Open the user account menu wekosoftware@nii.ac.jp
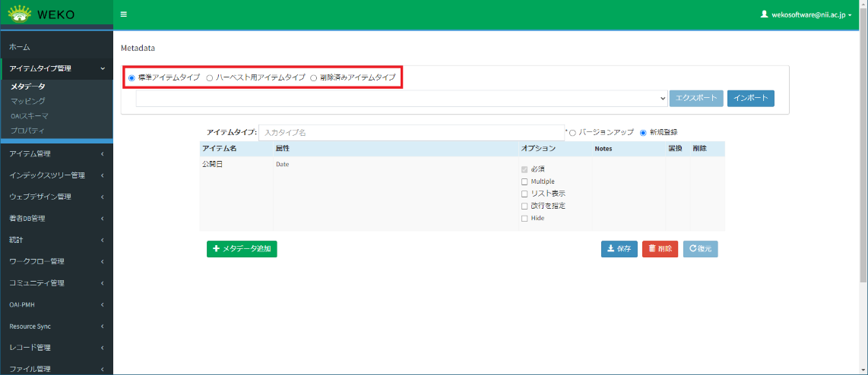Screen dimensions: 868x375 click(x=806, y=14)
